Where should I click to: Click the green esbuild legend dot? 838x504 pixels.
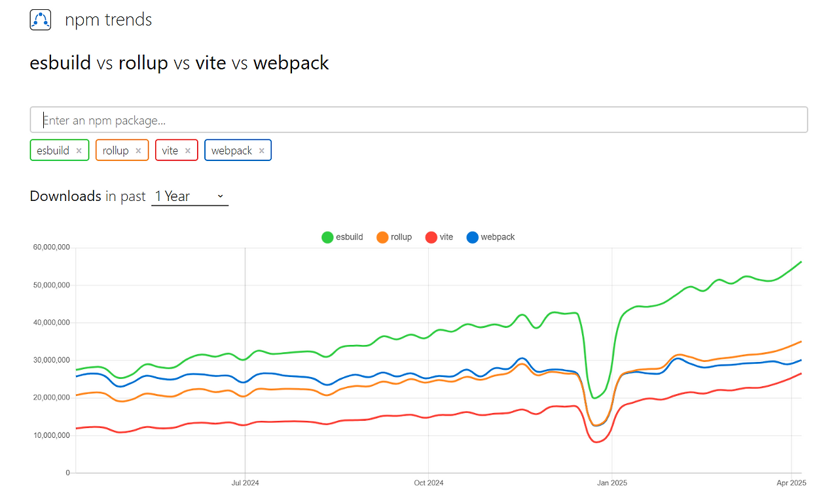tap(327, 237)
